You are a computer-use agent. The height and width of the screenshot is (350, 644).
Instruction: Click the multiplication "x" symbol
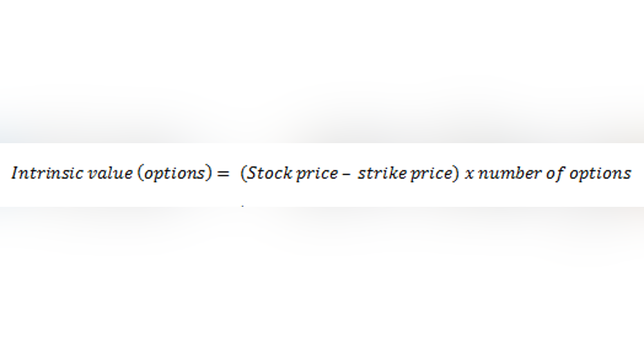pos(469,175)
